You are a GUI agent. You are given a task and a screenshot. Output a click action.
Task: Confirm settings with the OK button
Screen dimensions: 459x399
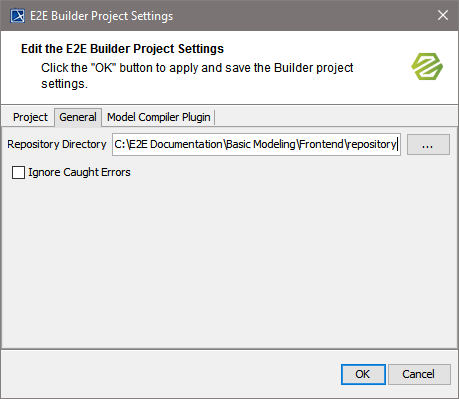click(363, 374)
